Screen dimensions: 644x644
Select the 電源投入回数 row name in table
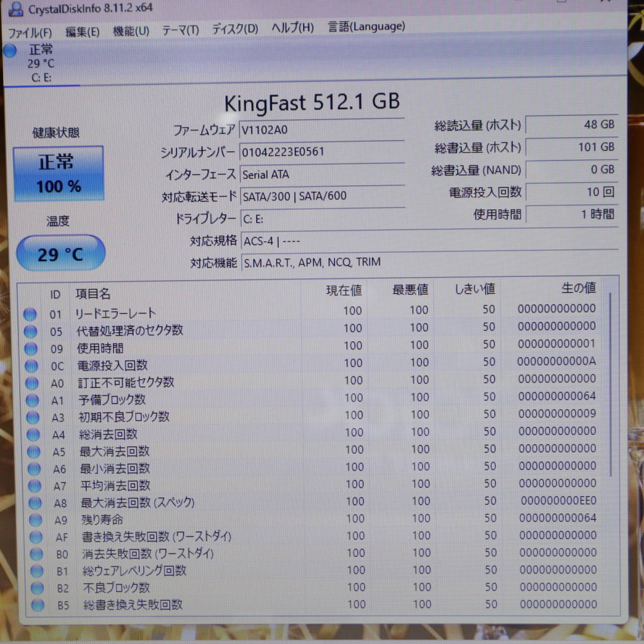[112, 365]
